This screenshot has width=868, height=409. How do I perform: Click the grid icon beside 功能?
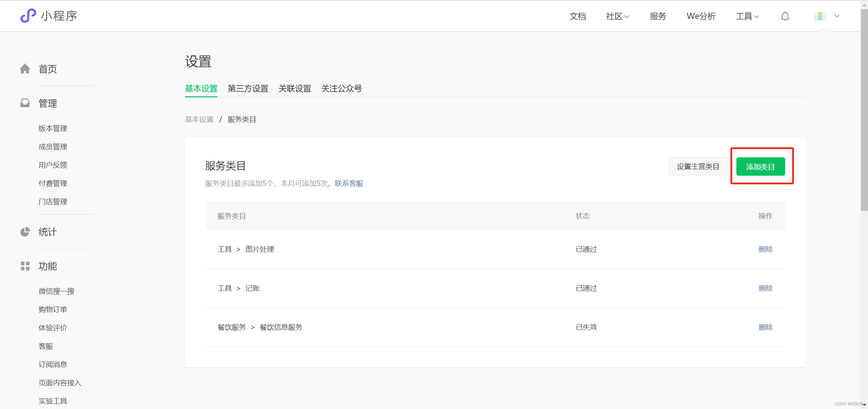(x=25, y=266)
